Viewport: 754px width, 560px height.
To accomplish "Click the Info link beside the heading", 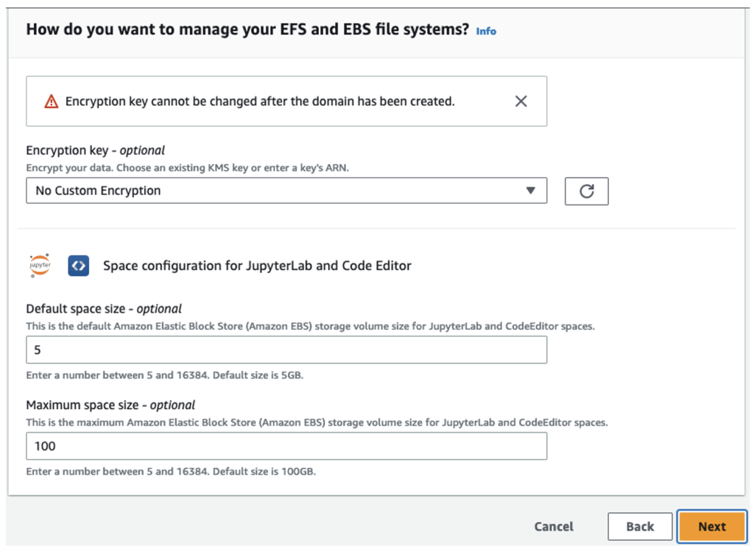I will [486, 31].
